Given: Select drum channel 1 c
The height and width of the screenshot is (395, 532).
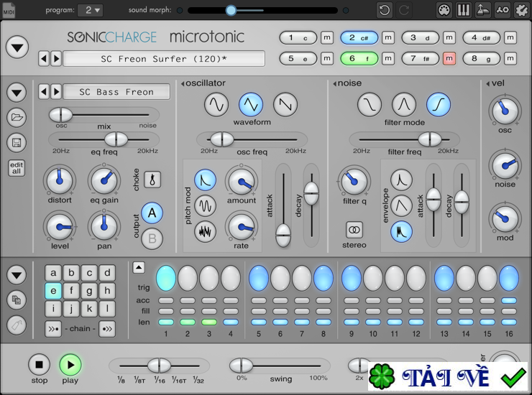Looking at the screenshot, I should [298, 38].
